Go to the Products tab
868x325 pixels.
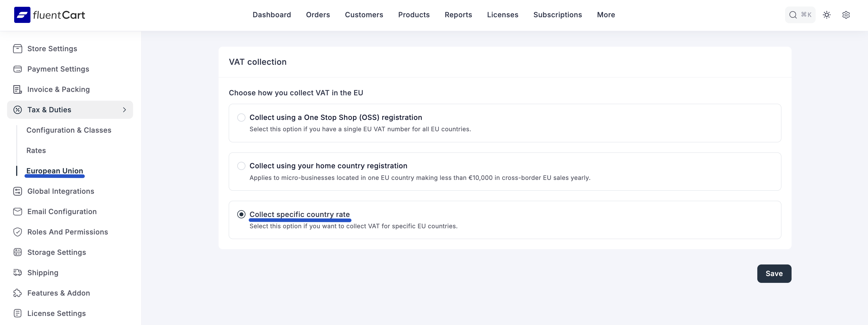[414, 15]
